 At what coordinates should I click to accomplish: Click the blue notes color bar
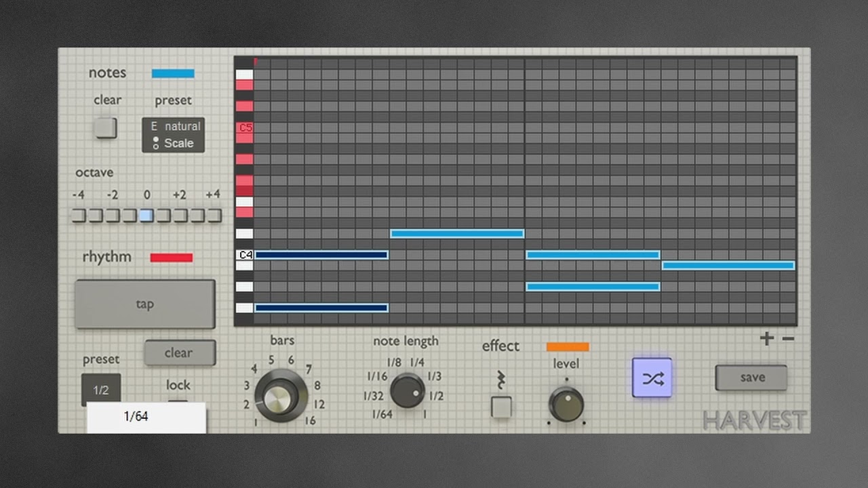click(173, 73)
